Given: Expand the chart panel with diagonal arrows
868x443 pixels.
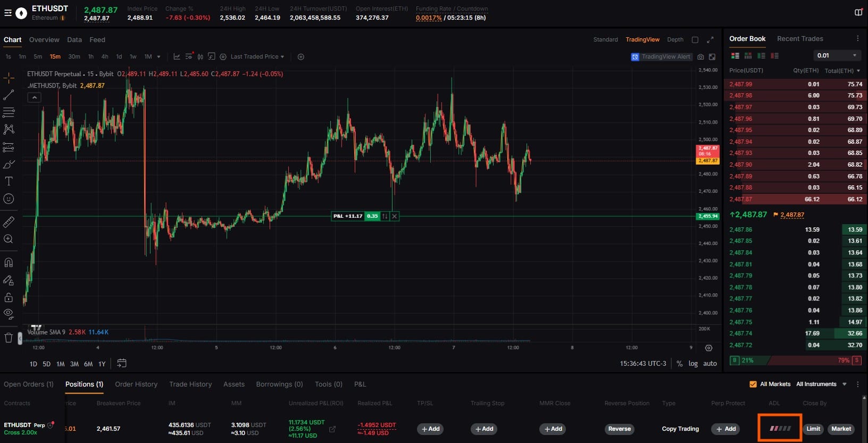Looking at the screenshot, I should click(710, 40).
